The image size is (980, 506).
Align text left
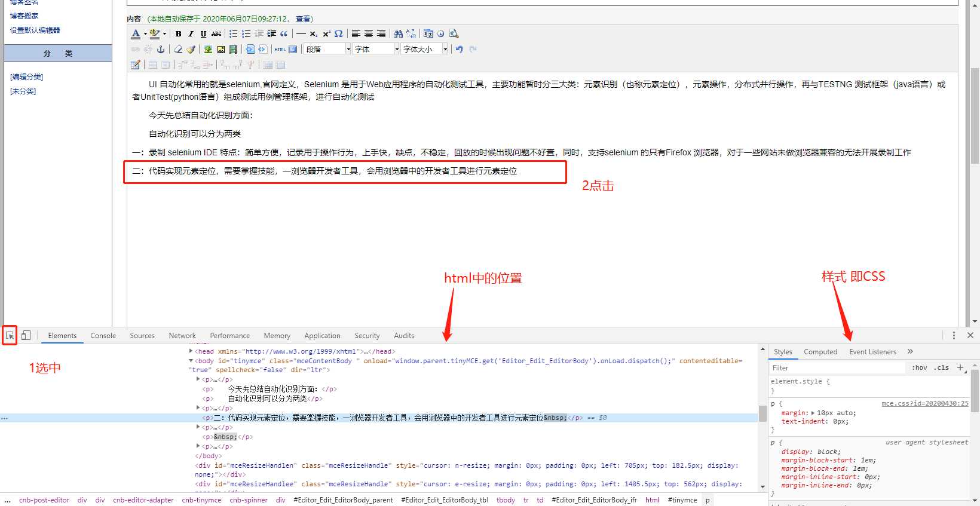tap(356, 34)
